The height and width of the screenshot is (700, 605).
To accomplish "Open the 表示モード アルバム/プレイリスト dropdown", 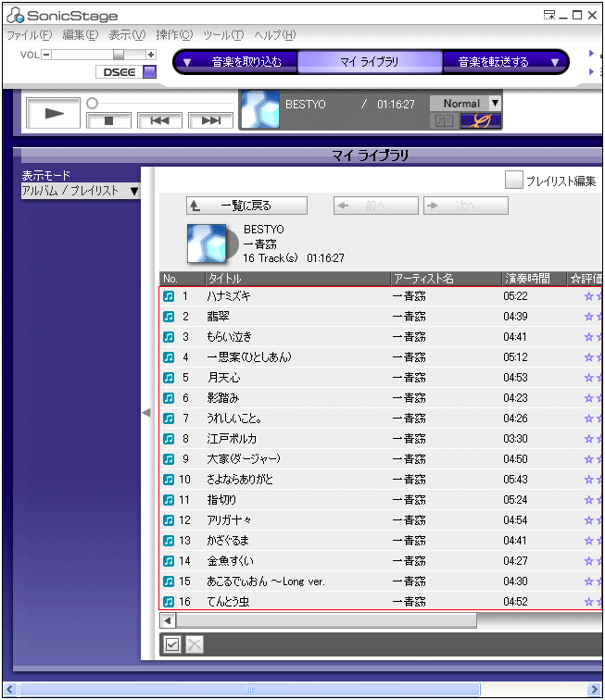I will click(81, 191).
